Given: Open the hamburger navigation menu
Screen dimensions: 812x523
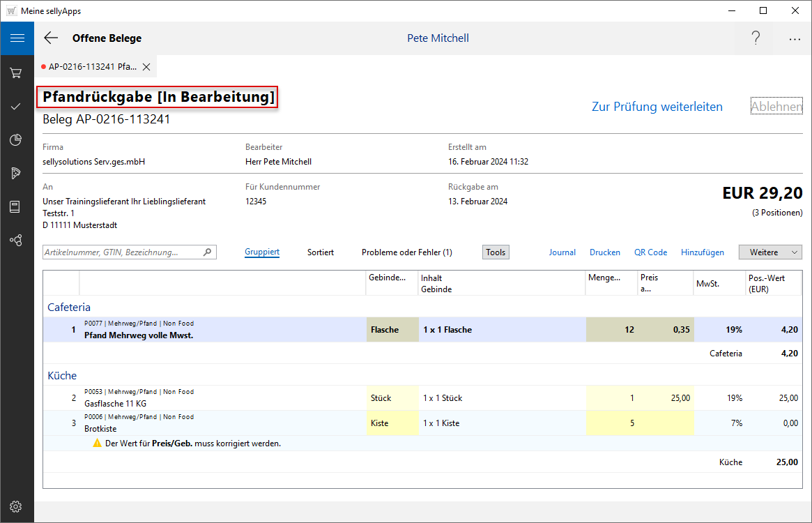Looking at the screenshot, I should pos(17,38).
